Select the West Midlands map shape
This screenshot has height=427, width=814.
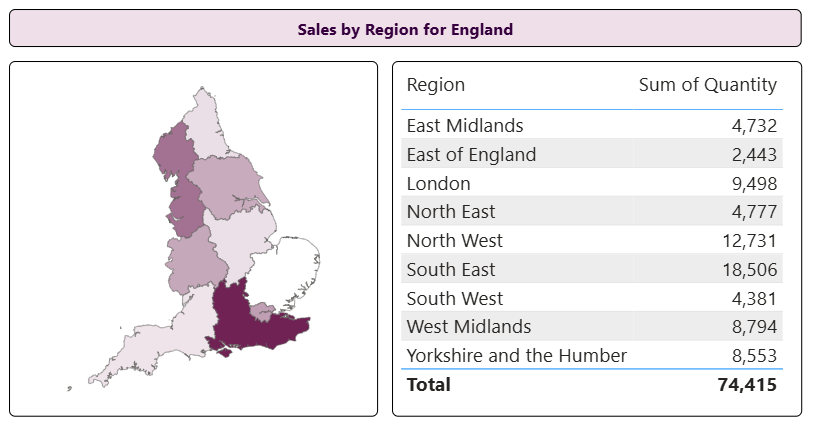pos(195,259)
